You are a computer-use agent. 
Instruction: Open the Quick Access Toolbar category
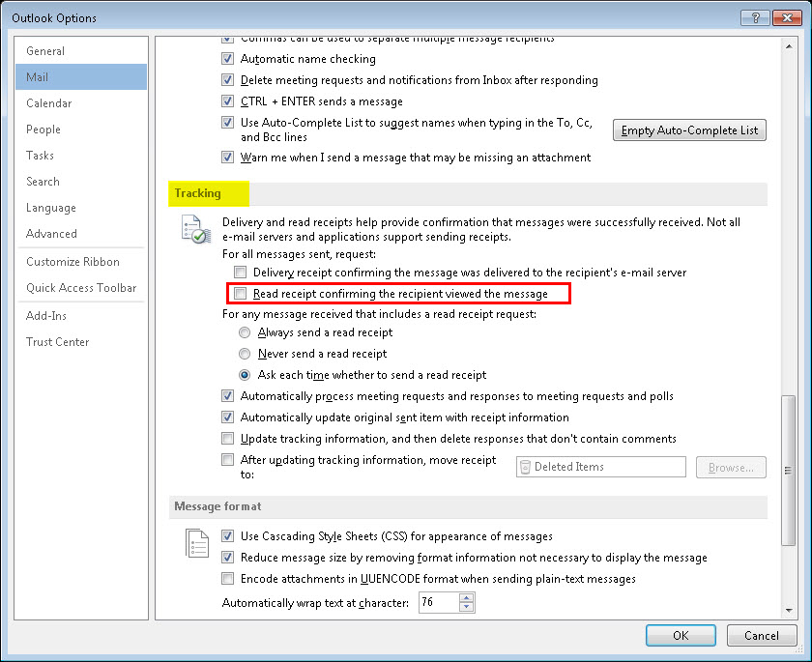point(81,287)
